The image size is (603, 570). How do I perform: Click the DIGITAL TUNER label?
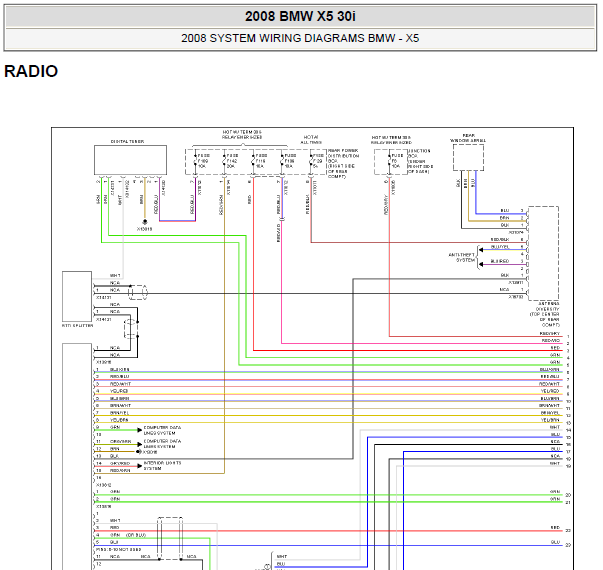pyautogui.click(x=127, y=142)
